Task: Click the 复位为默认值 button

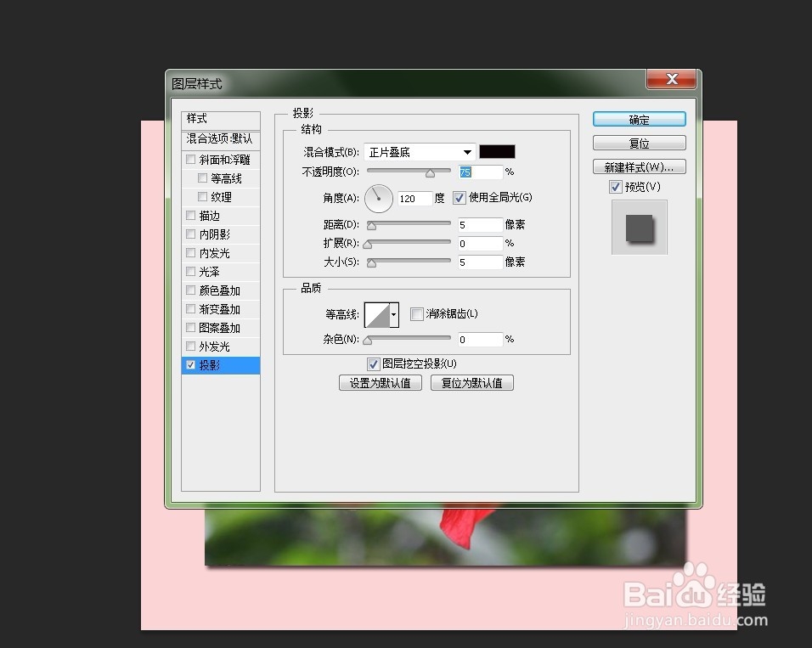Action: click(x=472, y=382)
